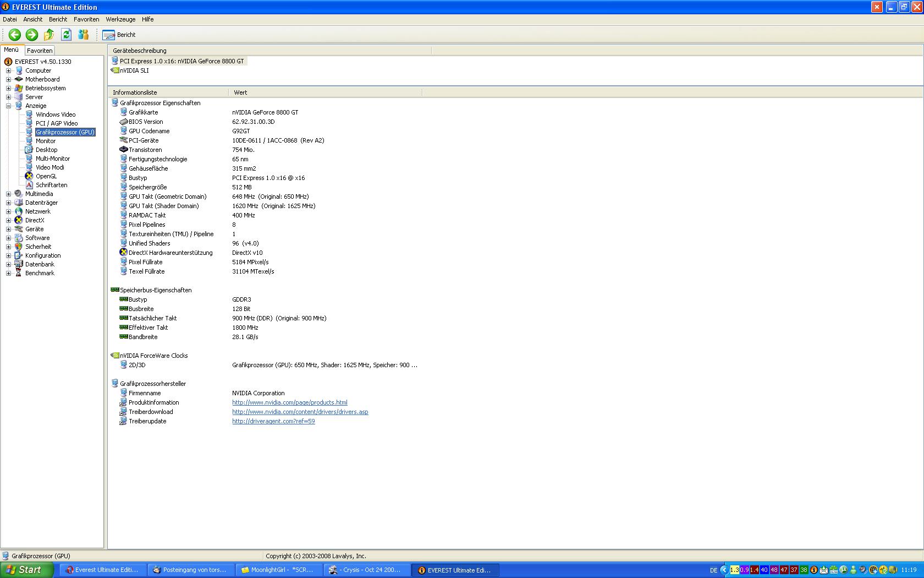Click the Refresh toolbar icon
This screenshot has height=578, width=924.
point(66,35)
